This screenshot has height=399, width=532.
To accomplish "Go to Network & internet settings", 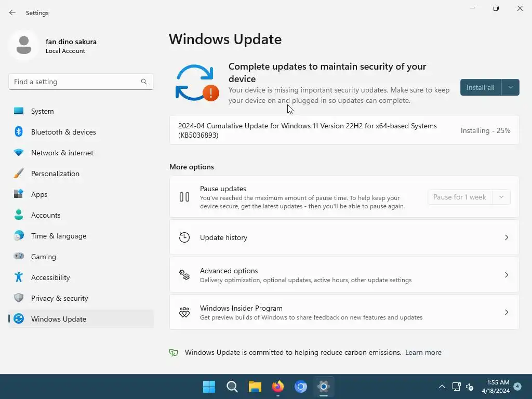I will pyautogui.click(x=81, y=153).
